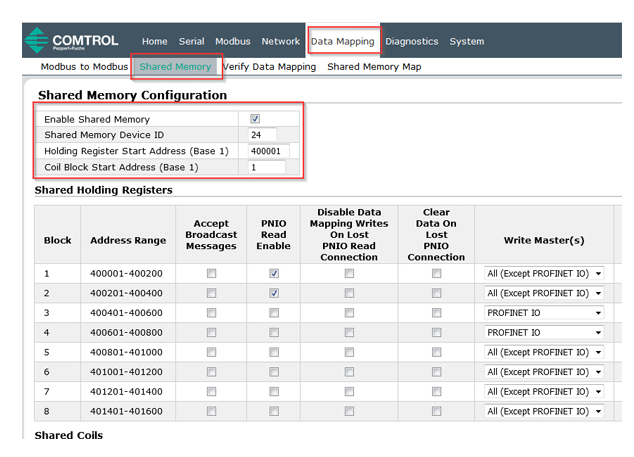Image resolution: width=634 pixels, height=457 pixels.
Task: Check Disable Data Mapping Writes for block 6
Action: pos(349,372)
